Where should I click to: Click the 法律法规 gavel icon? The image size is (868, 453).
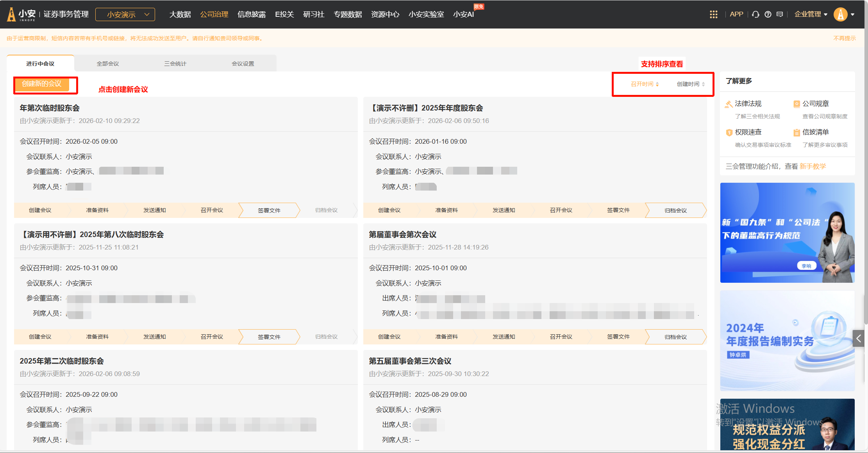(729, 104)
